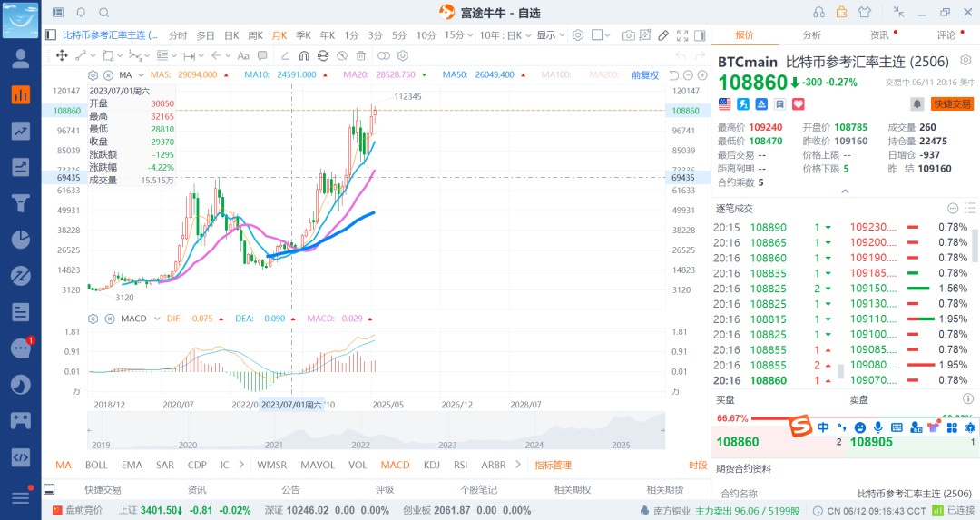The image size is (980, 520).
Task: Expand the layout square dropdown arrow
Action: coord(607,35)
